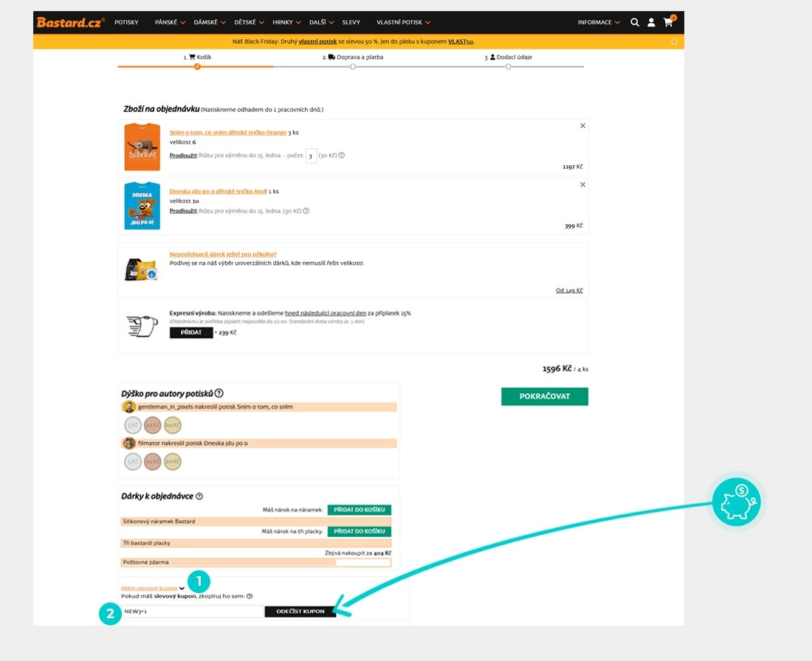Click the Odečíst kupon button

click(300, 612)
